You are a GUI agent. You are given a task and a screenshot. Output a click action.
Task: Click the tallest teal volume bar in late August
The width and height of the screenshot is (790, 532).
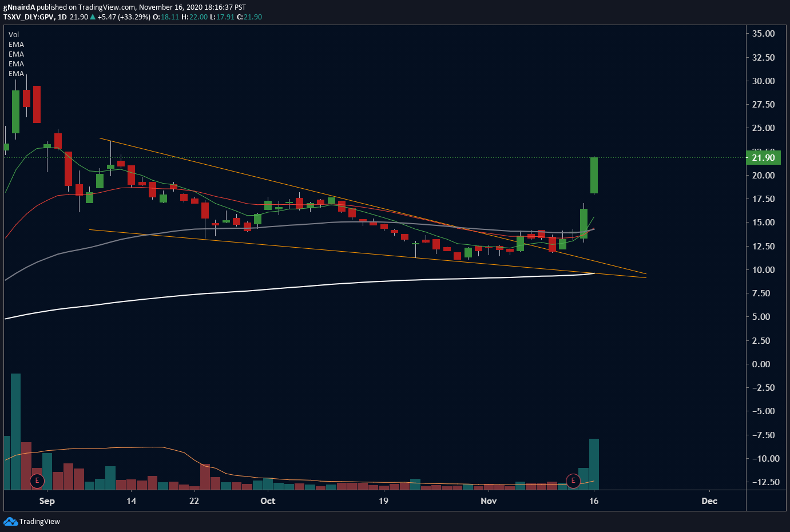(15, 431)
